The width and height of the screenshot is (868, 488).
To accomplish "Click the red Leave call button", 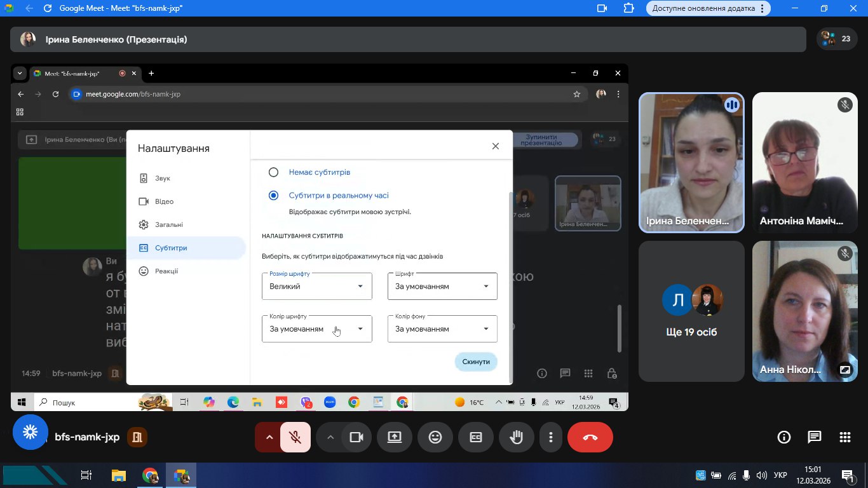I will 590,437.
